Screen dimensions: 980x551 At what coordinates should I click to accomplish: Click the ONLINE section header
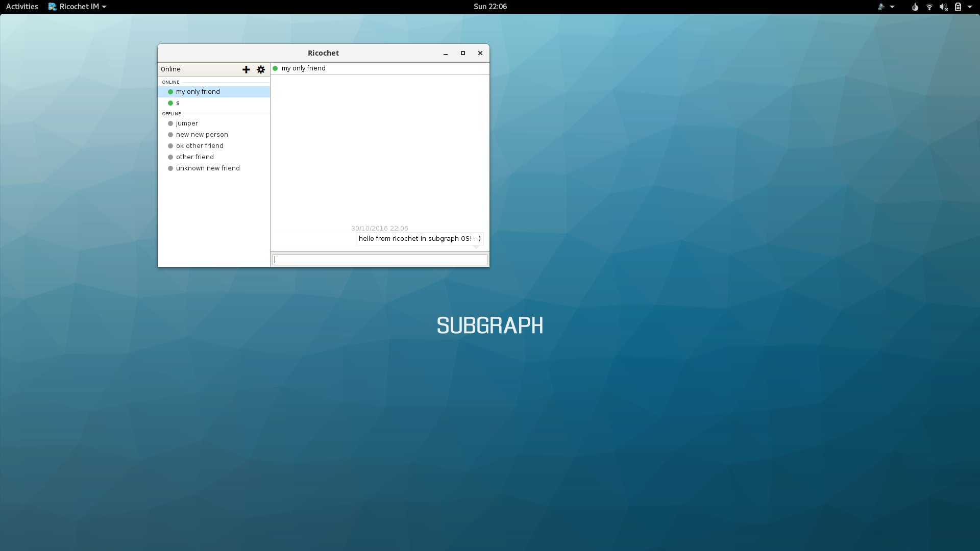(x=170, y=82)
